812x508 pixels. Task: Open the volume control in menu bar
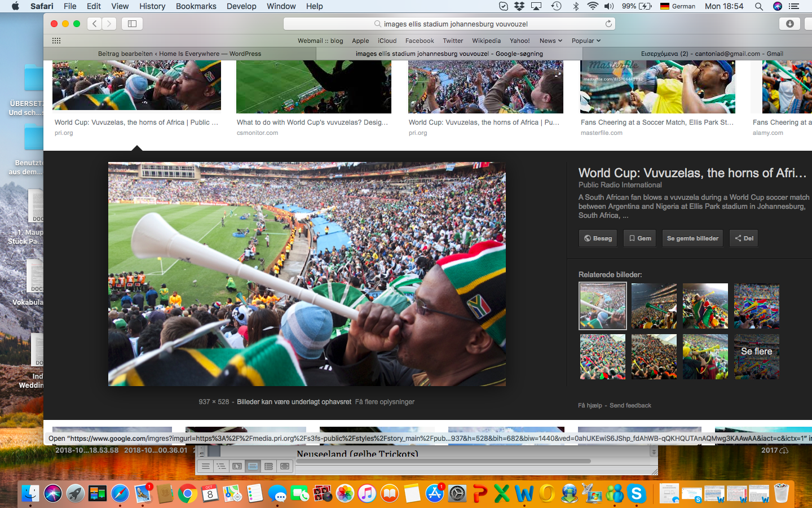click(x=610, y=6)
